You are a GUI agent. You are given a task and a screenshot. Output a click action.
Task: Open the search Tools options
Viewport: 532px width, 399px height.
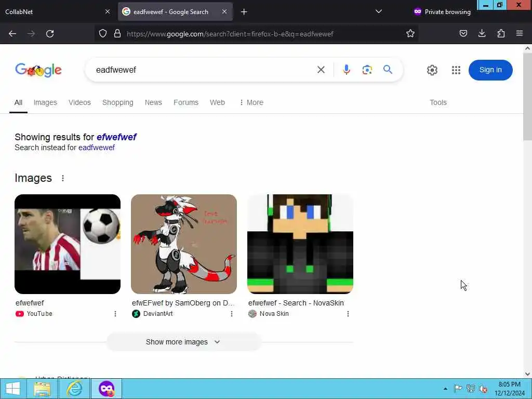tap(438, 102)
